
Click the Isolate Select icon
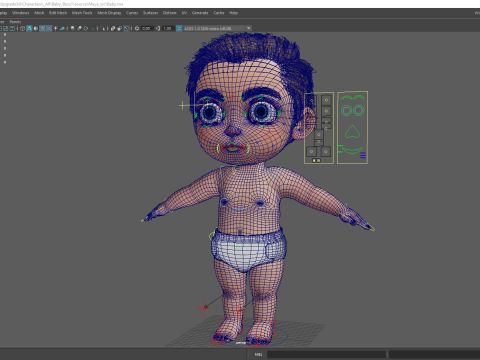coord(102,28)
